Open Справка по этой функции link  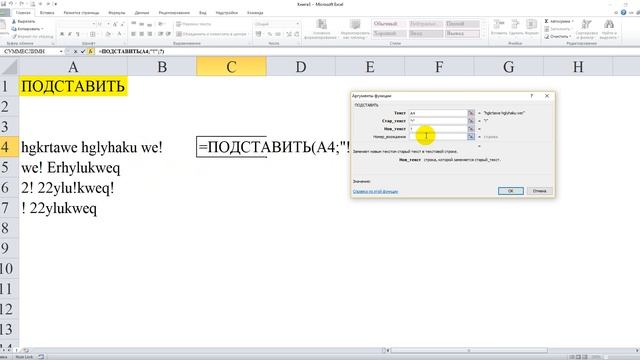375,191
